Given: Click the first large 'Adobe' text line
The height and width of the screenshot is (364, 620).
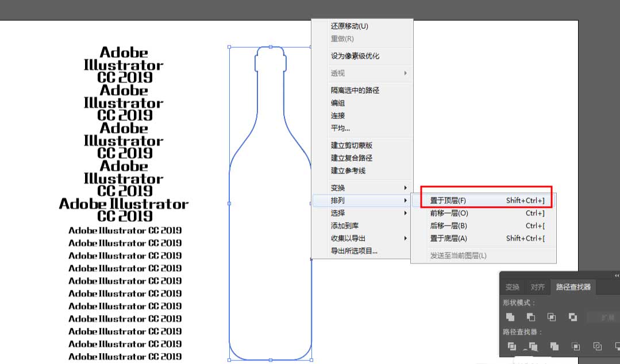Looking at the screenshot, I should 124,53.
